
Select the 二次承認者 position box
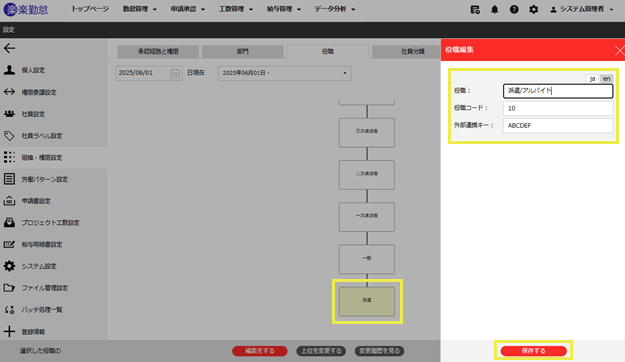(367, 175)
